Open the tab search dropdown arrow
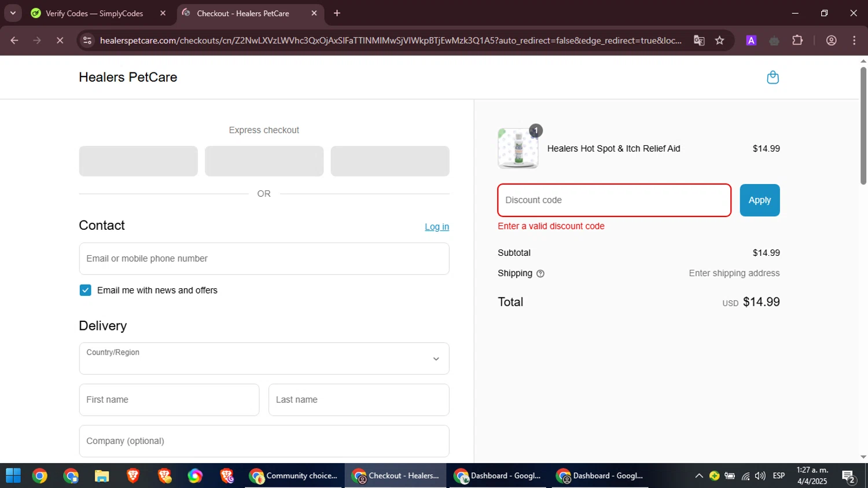Viewport: 868px width, 488px height. [13, 13]
